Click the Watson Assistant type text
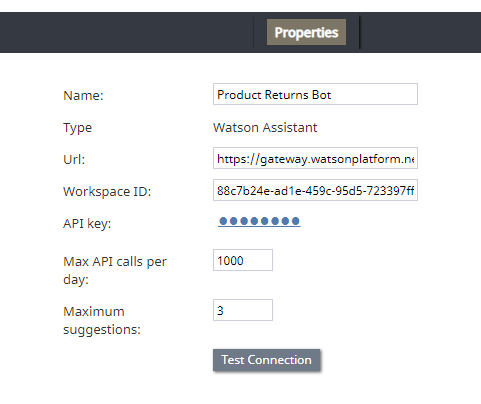This screenshot has height=404, width=481. pos(265,128)
